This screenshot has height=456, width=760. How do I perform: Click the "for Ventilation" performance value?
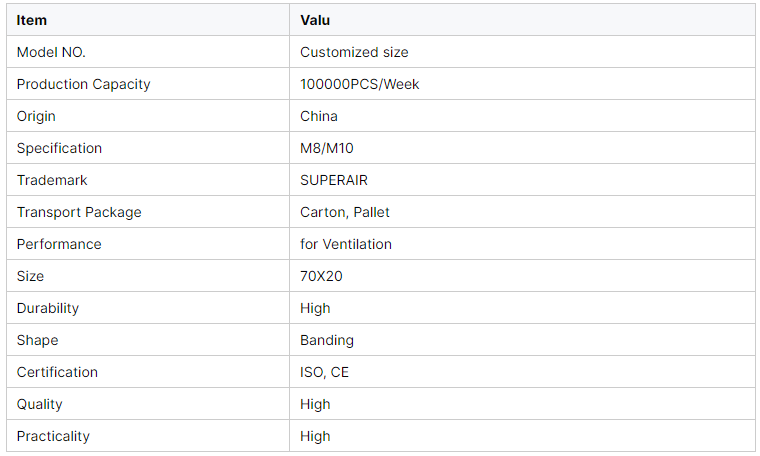(346, 244)
